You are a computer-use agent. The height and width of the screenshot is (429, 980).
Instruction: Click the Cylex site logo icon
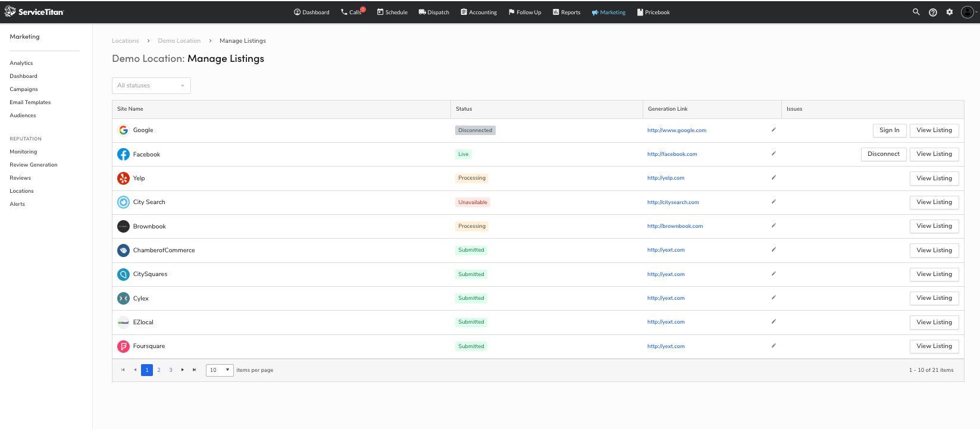point(123,298)
